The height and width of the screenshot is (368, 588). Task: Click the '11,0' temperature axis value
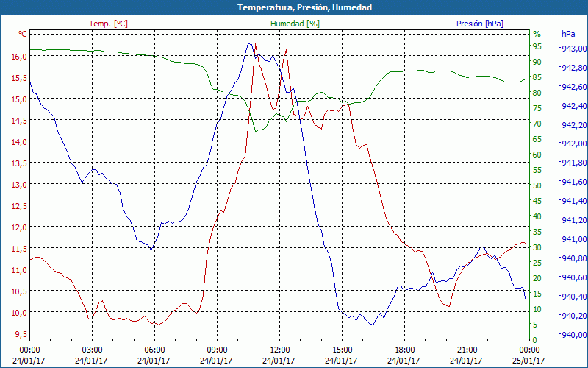(20, 270)
